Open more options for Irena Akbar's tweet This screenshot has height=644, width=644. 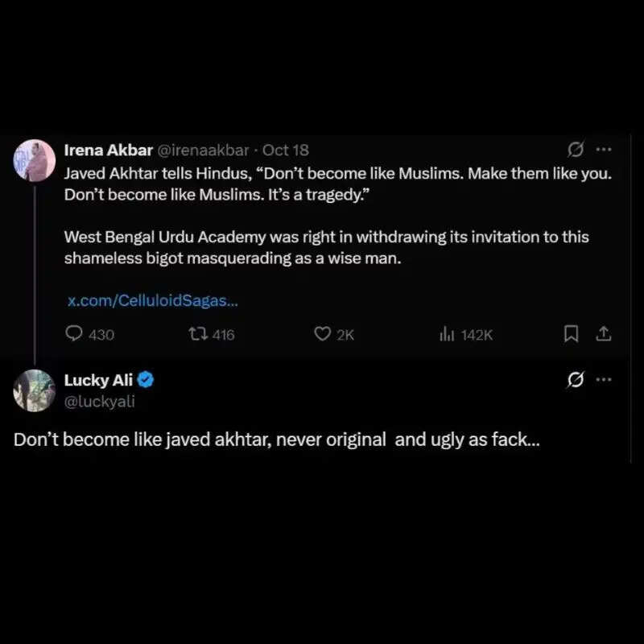603,150
